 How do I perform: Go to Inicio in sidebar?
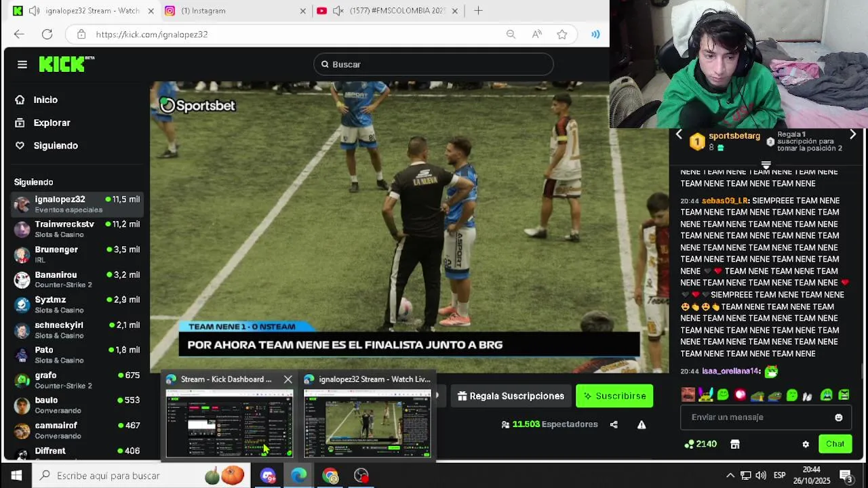click(x=45, y=100)
